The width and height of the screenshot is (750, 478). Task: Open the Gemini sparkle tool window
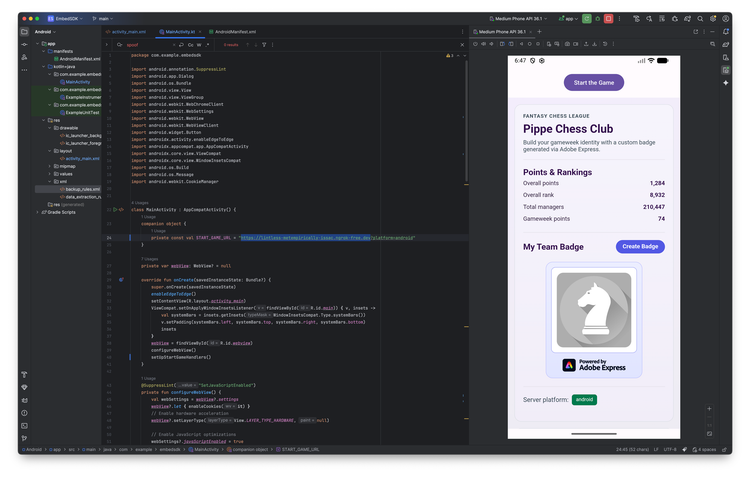(x=725, y=83)
